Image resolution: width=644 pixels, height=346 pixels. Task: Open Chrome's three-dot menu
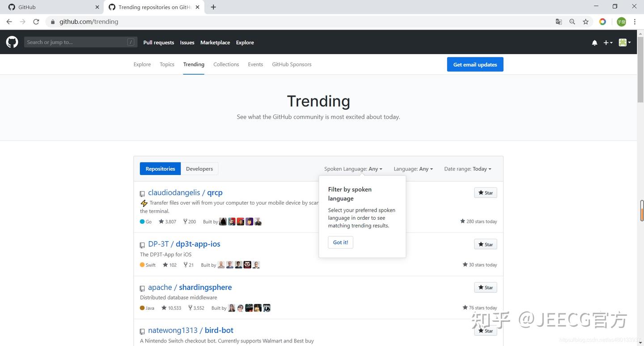pos(635,21)
